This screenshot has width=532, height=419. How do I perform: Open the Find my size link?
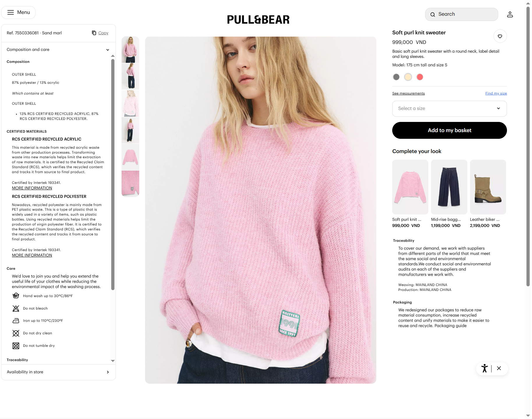pyautogui.click(x=496, y=93)
